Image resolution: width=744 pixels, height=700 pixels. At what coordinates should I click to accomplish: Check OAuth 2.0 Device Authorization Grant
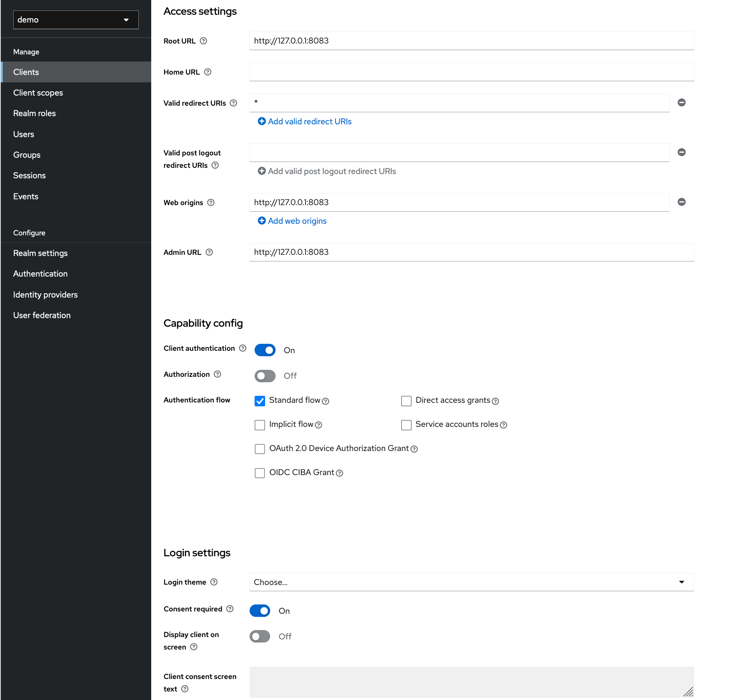[x=260, y=449]
